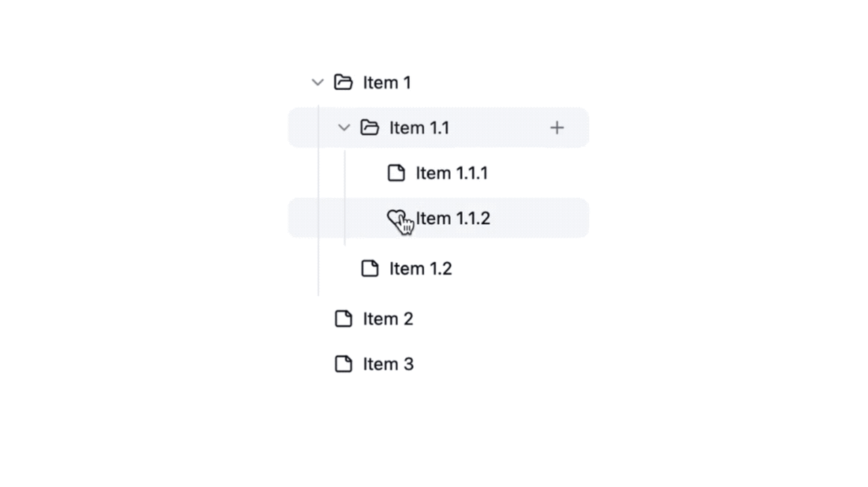
Task: Click the file icon next to Item 1.1.1
Action: click(396, 173)
